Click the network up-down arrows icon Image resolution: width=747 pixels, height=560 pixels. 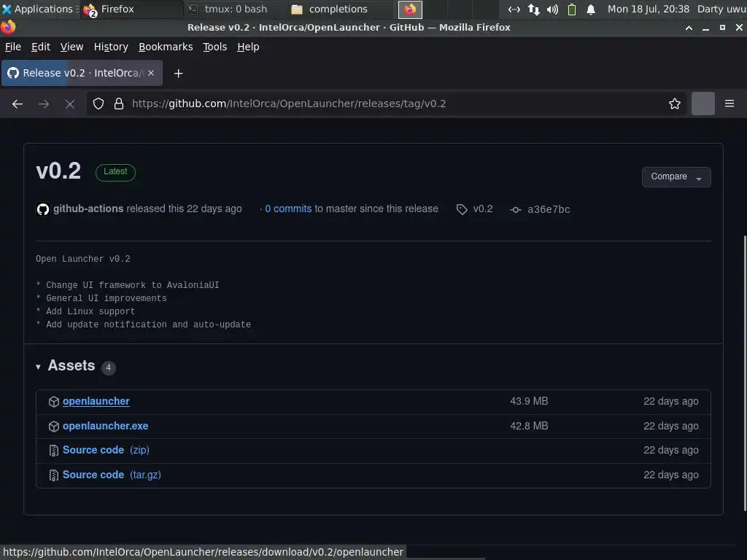[x=533, y=9]
